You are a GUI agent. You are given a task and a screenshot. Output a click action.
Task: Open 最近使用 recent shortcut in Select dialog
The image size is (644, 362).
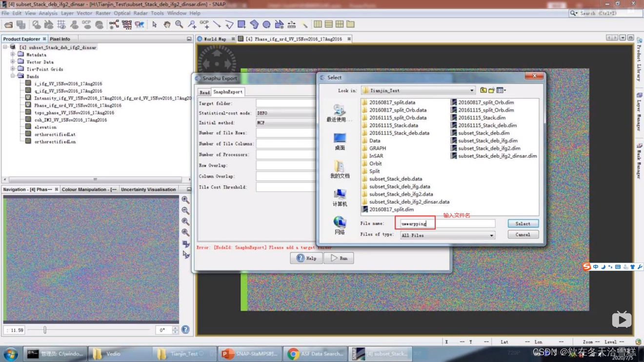coord(340,114)
